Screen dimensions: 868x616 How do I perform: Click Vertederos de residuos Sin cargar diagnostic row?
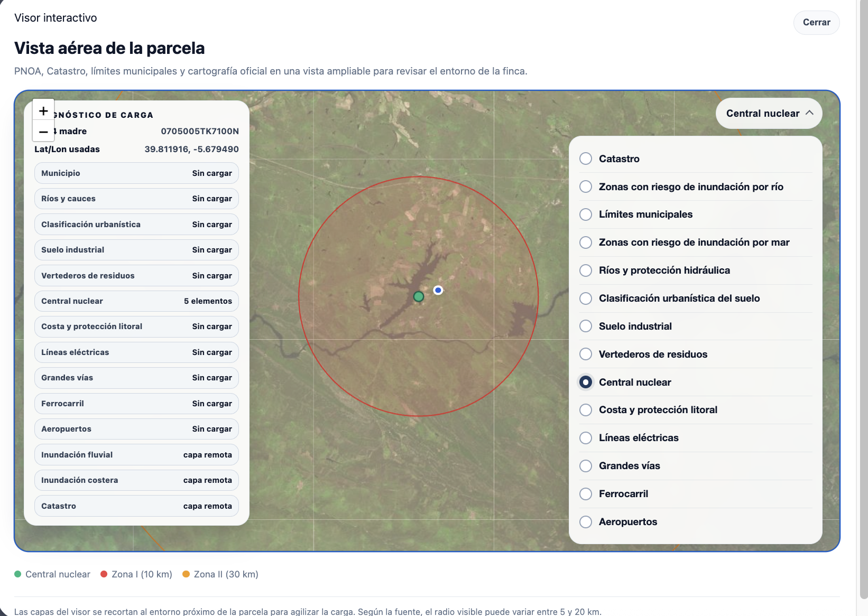pos(136,276)
